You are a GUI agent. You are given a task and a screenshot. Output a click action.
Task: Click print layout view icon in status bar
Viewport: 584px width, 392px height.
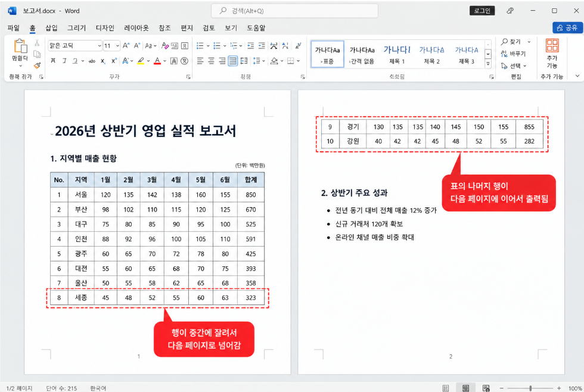pyautogui.click(x=465, y=388)
